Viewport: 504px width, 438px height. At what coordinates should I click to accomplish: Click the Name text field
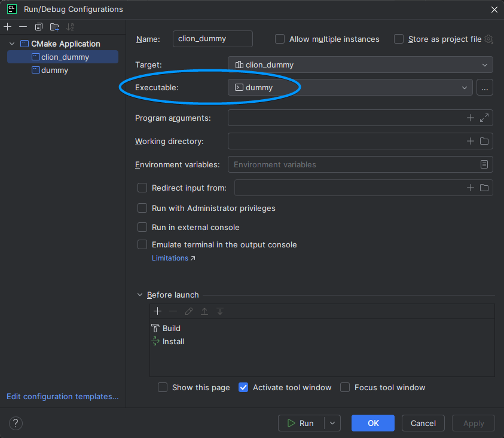212,39
